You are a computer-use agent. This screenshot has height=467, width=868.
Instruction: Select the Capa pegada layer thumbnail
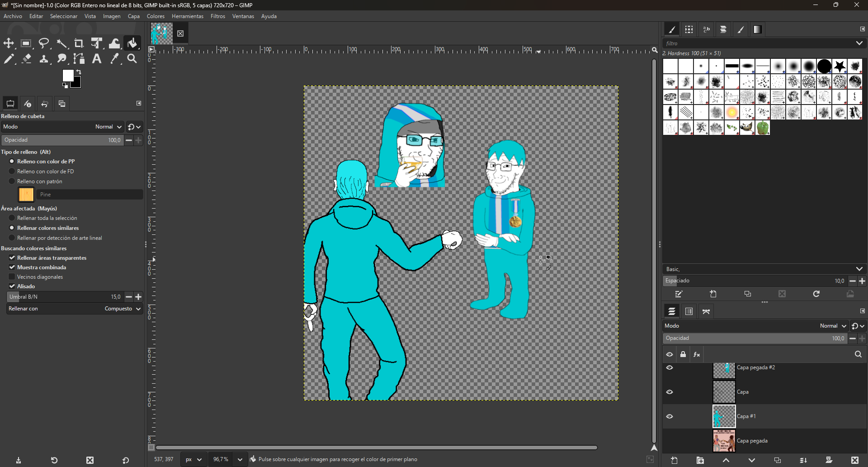[x=724, y=441]
